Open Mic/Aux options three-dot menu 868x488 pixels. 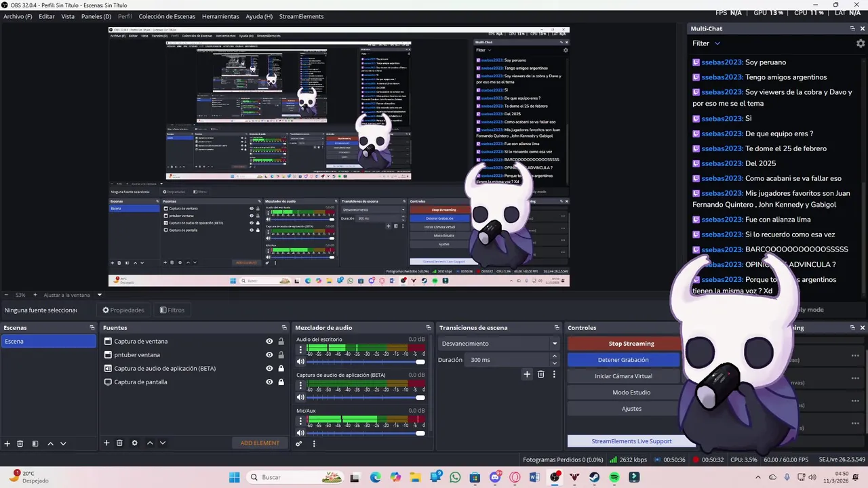[x=300, y=422]
